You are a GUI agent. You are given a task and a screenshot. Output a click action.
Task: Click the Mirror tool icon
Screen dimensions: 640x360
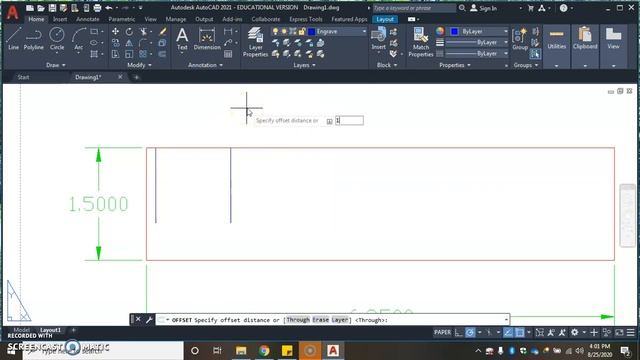[129, 43]
